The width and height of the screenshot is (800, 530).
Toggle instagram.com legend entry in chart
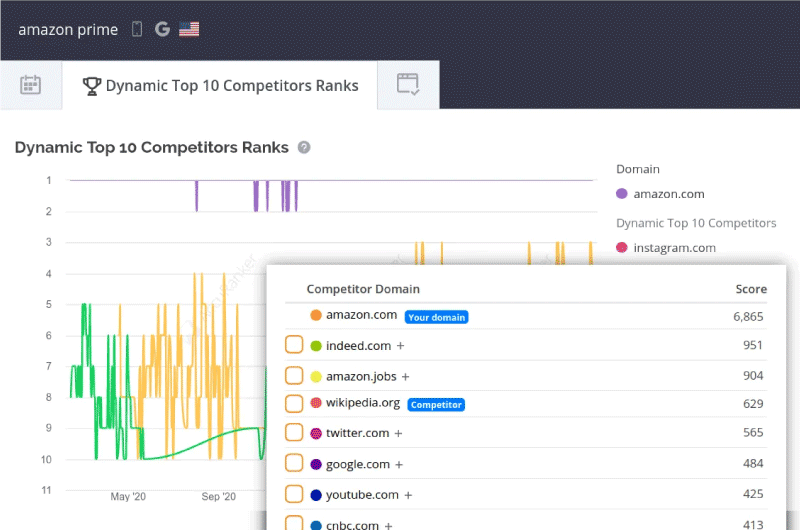(x=666, y=248)
